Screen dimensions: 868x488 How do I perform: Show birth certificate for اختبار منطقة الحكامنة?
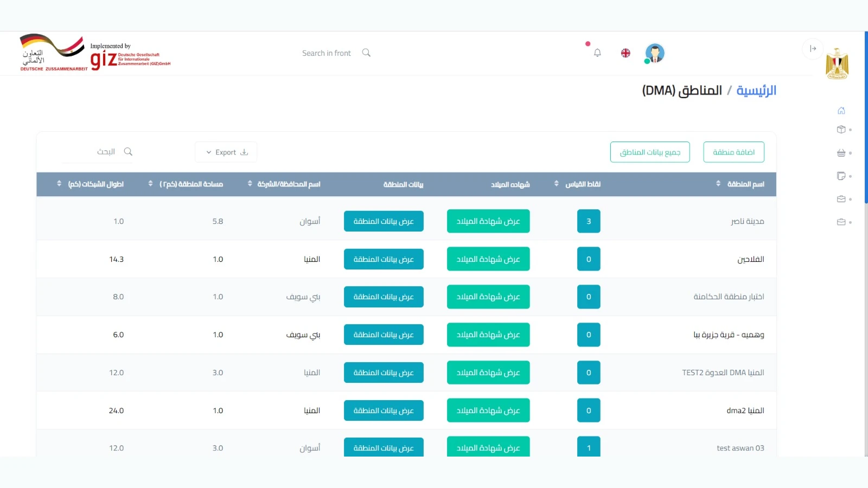488,297
